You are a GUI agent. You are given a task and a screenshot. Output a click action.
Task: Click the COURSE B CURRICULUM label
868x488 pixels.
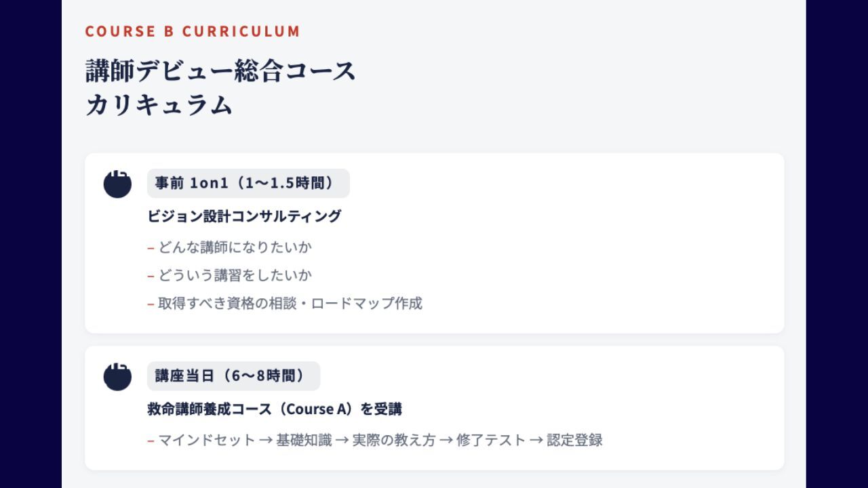[193, 31]
